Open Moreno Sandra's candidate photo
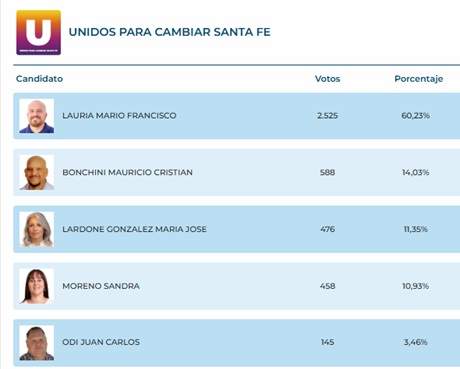 coord(37,286)
